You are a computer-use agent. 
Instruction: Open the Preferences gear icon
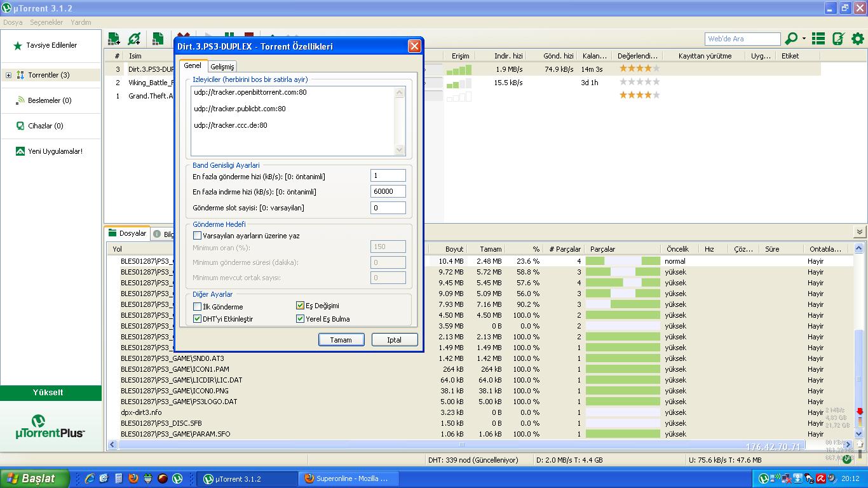(858, 39)
